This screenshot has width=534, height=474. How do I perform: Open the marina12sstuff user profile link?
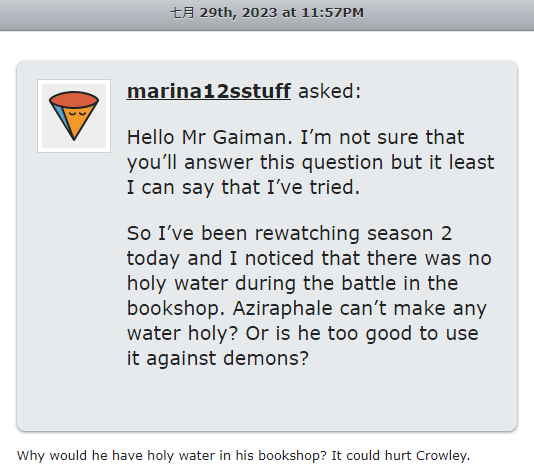click(209, 91)
